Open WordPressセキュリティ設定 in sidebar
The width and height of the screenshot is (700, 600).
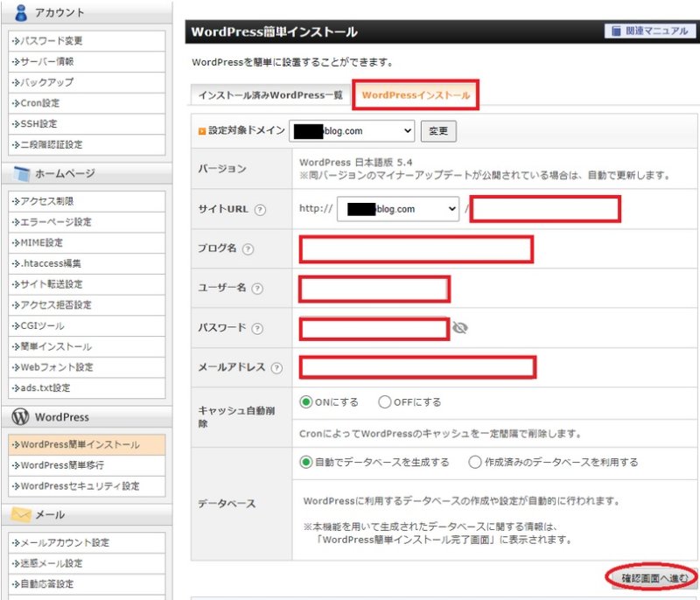[87, 486]
